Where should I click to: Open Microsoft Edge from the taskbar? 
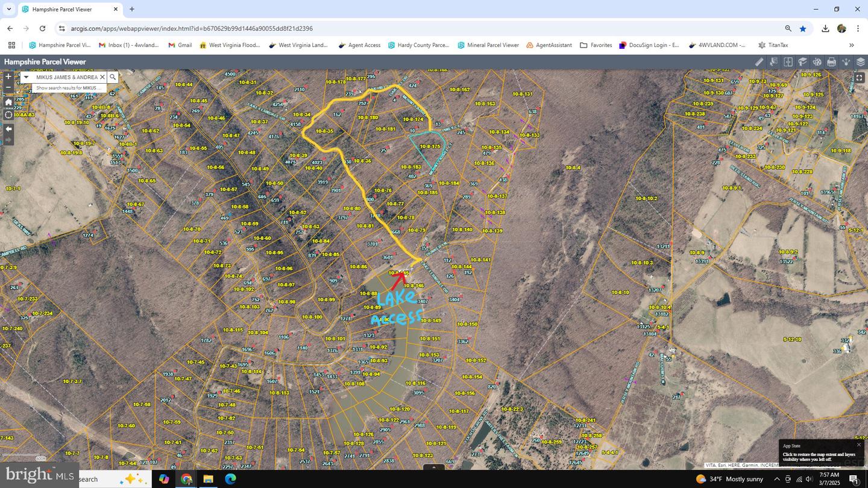pyautogui.click(x=230, y=479)
